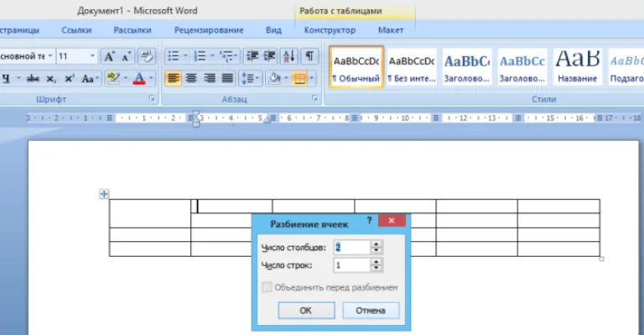Click the Sort A-Я icon

[288, 56]
